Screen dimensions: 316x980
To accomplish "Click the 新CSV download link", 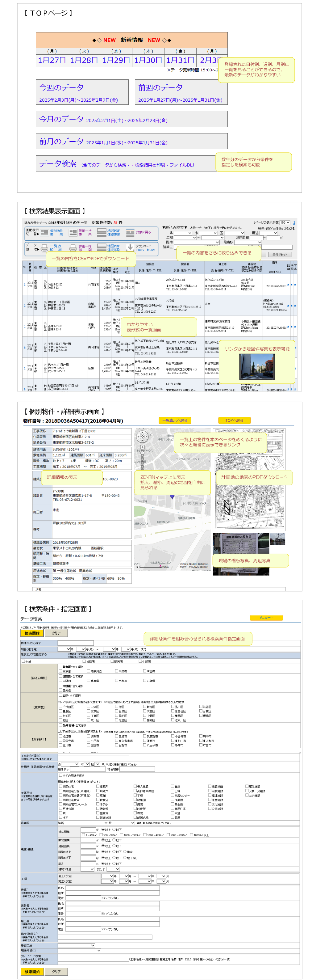I will pos(151,250).
